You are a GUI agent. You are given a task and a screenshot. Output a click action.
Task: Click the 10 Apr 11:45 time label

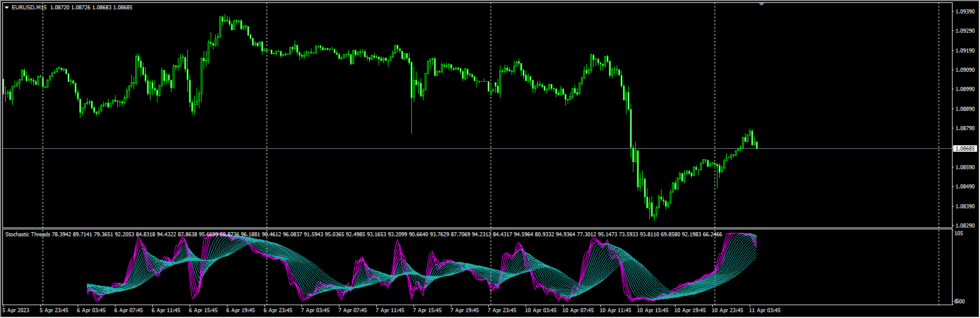(x=615, y=310)
